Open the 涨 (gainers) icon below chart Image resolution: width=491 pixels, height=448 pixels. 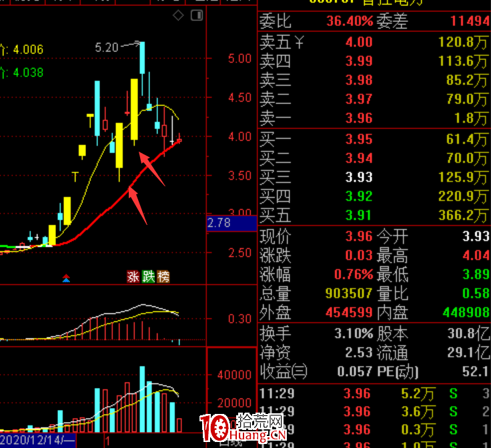coord(133,276)
